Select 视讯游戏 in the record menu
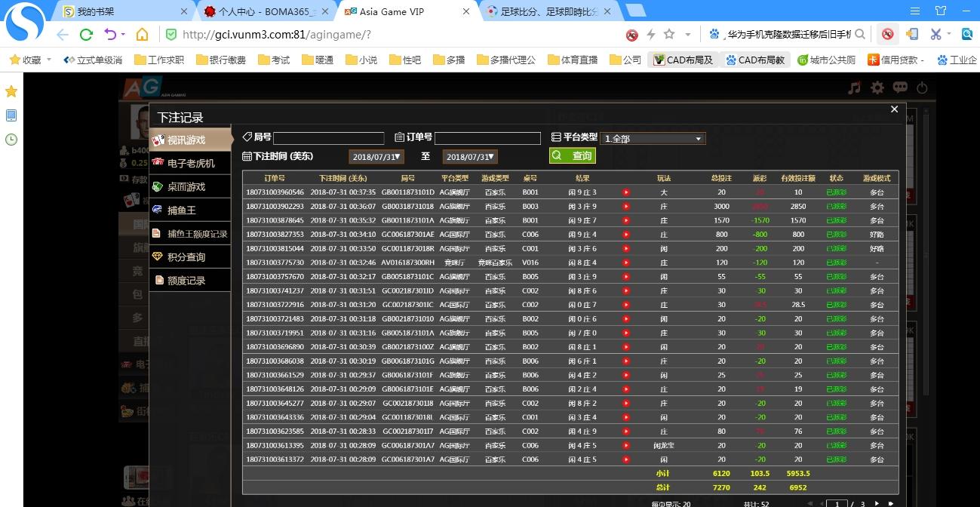This screenshot has height=507, width=980. click(x=191, y=140)
